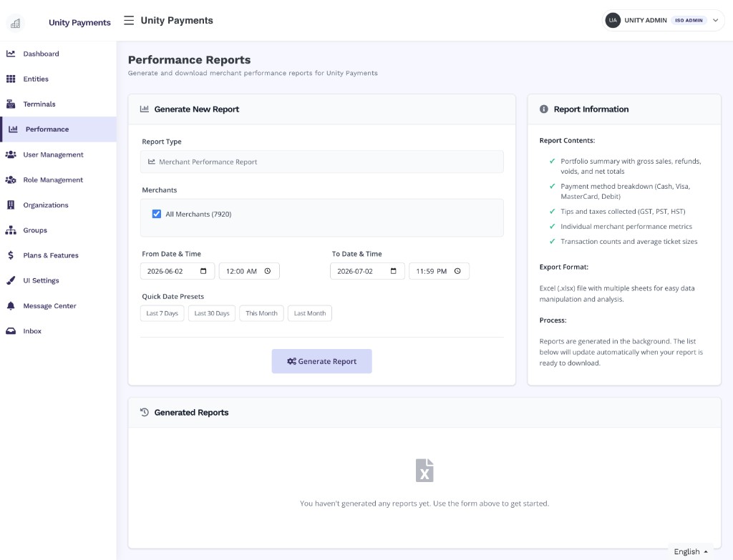Click the Dashboard chart icon in sidebar
The image size is (733, 560).
tap(11, 54)
